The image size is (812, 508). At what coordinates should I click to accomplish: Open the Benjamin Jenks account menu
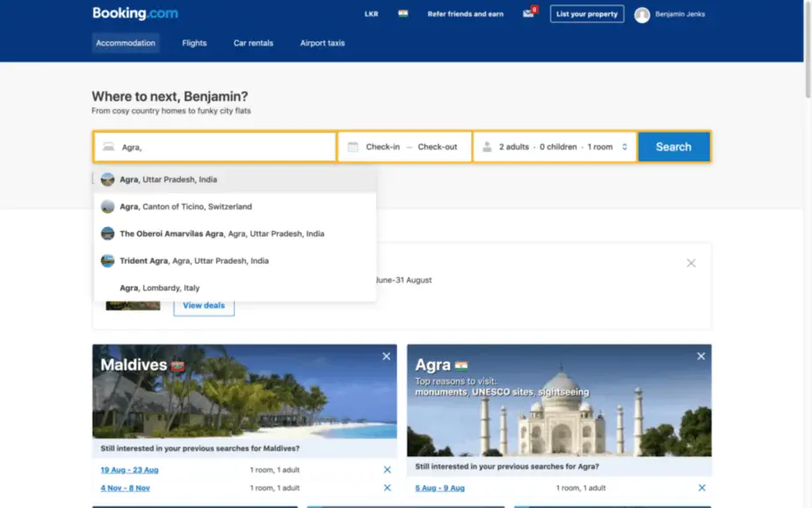[x=679, y=14]
